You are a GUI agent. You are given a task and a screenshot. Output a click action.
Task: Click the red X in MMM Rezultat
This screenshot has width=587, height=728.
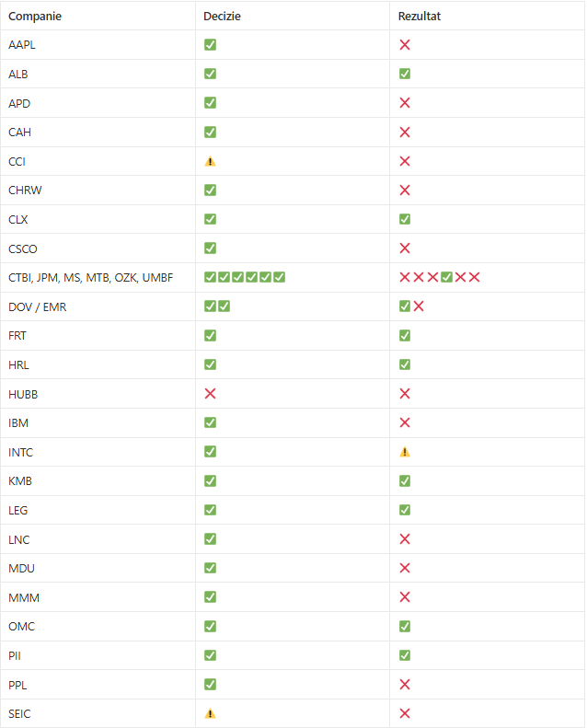click(x=405, y=597)
